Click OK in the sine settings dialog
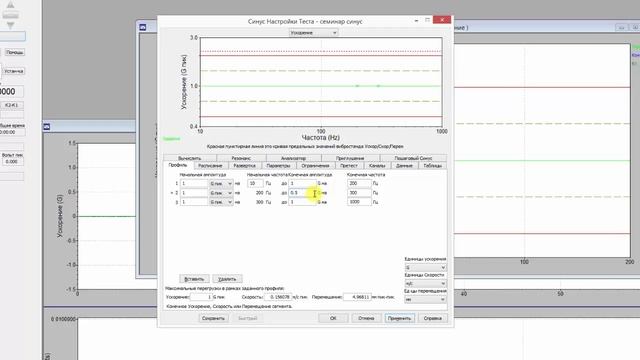Viewport: 640px width, 360px height. [333, 318]
